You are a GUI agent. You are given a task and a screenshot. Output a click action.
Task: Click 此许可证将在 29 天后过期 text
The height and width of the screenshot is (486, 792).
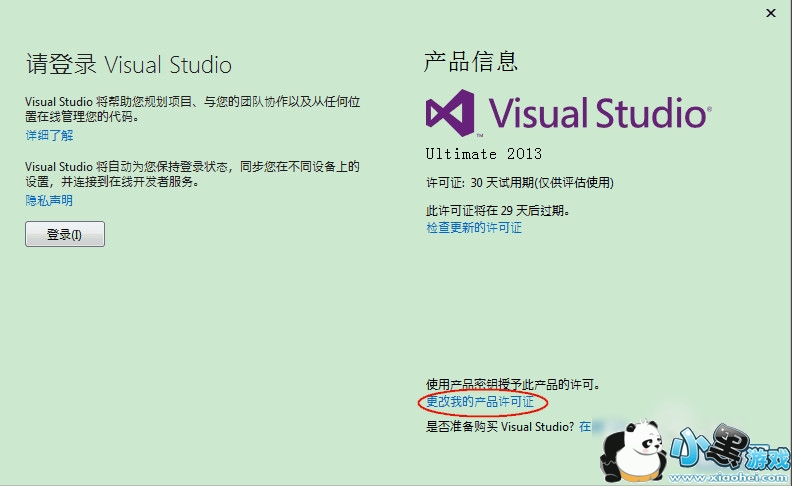pos(498,210)
